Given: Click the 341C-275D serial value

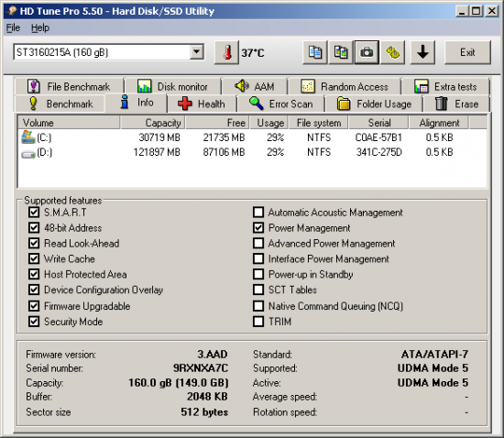Looking at the screenshot, I should pos(379,152).
